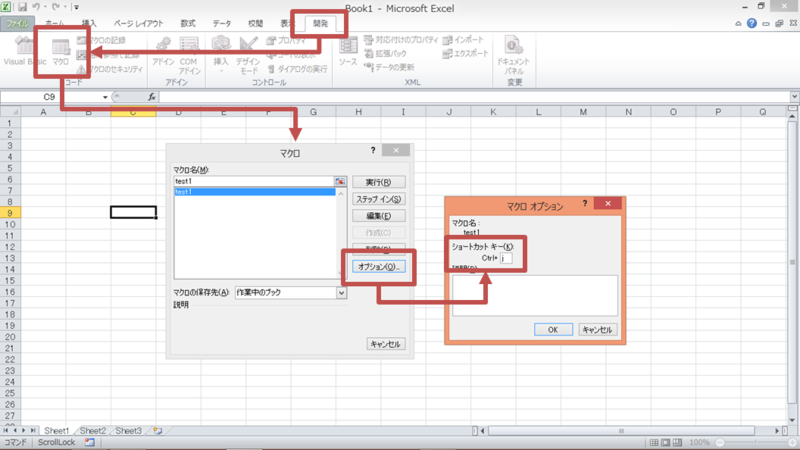Screen dimensions: 800x450
Task: Click the プロパティ control properties button
Action: (x=286, y=40)
